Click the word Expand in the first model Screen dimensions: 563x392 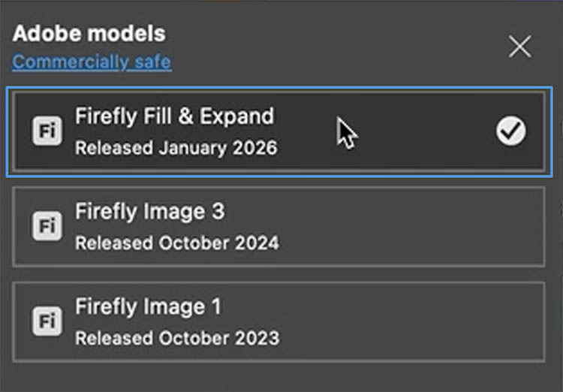point(237,116)
